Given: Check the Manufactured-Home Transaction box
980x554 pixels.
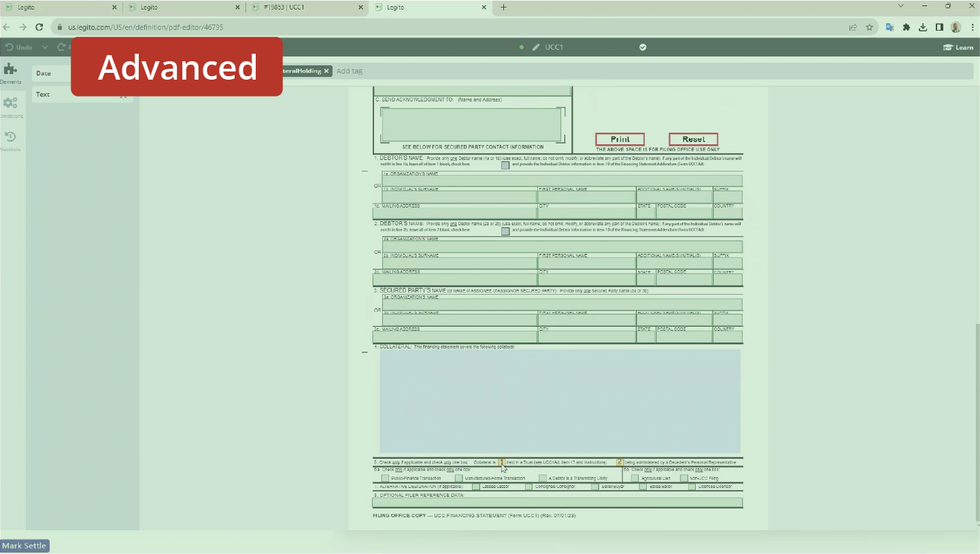Looking at the screenshot, I should (459, 478).
